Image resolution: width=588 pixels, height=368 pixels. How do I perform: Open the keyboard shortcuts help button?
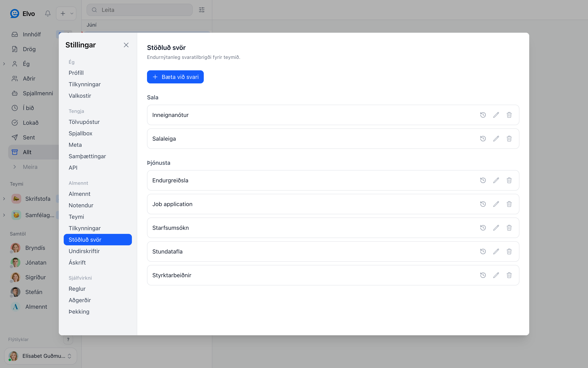(x=68, y=339)
